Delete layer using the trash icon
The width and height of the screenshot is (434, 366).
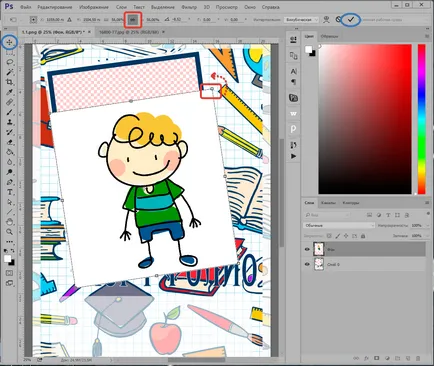[418, 358]
